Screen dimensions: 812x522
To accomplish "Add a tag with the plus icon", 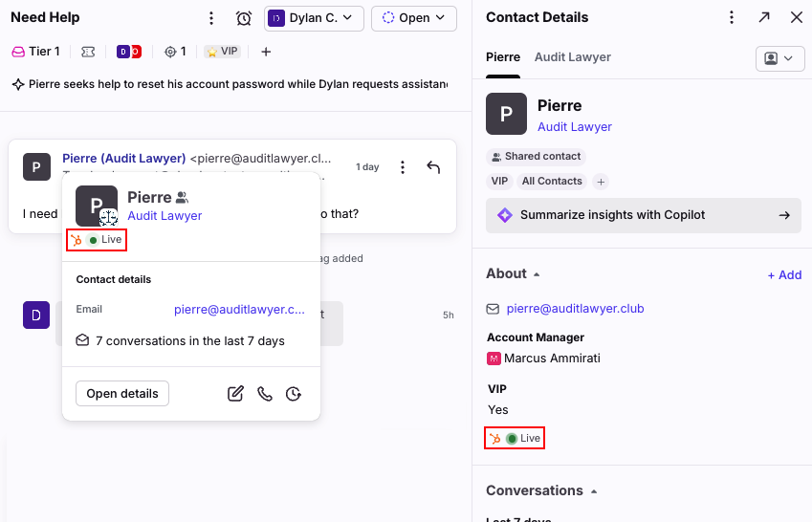I will 266,52.
